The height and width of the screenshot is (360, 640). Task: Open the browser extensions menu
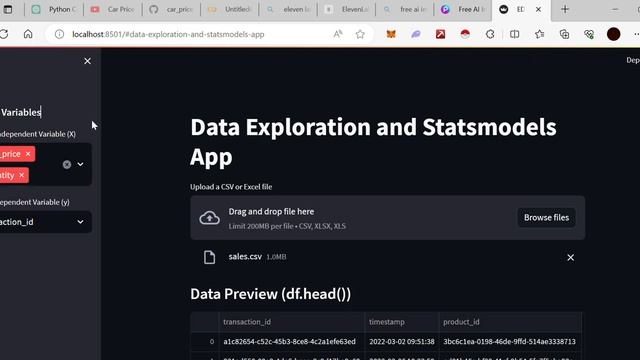(490, 34)
